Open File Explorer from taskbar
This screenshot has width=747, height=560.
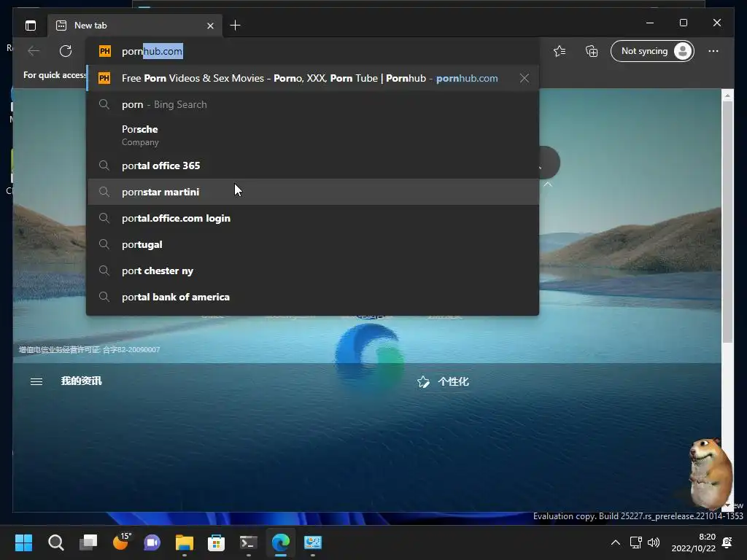pyautogui.click(x=185, y=542)
